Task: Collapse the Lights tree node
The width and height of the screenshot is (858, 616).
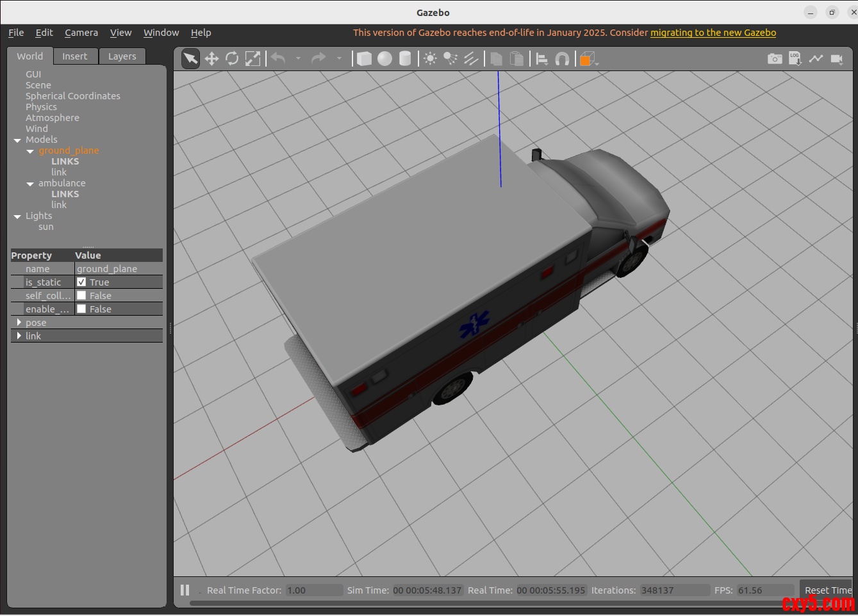Action: tap(17, 216)
